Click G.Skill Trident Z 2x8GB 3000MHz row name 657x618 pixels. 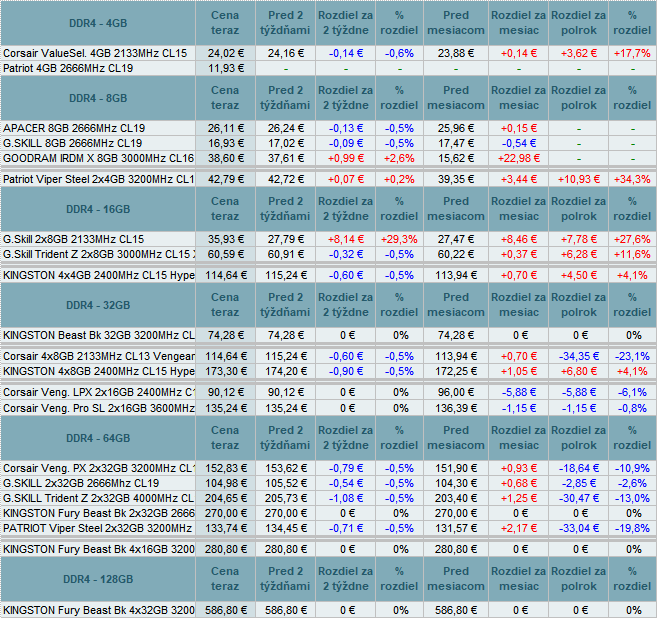point(98,254)
